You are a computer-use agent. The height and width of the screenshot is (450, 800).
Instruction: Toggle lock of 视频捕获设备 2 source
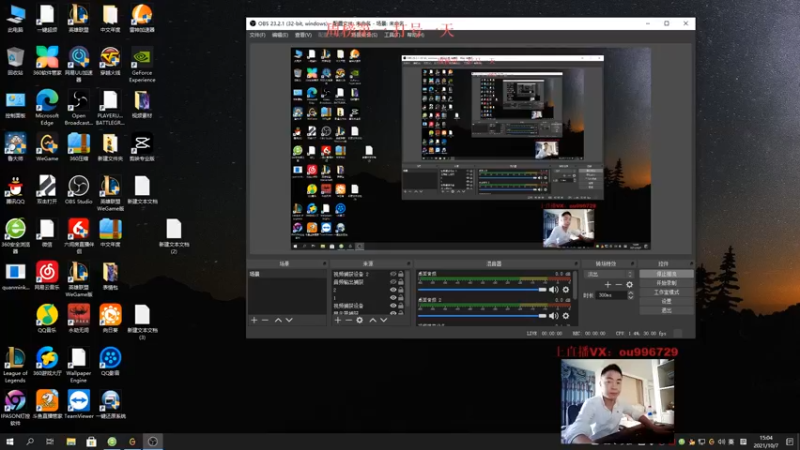[x=401, y=274]
